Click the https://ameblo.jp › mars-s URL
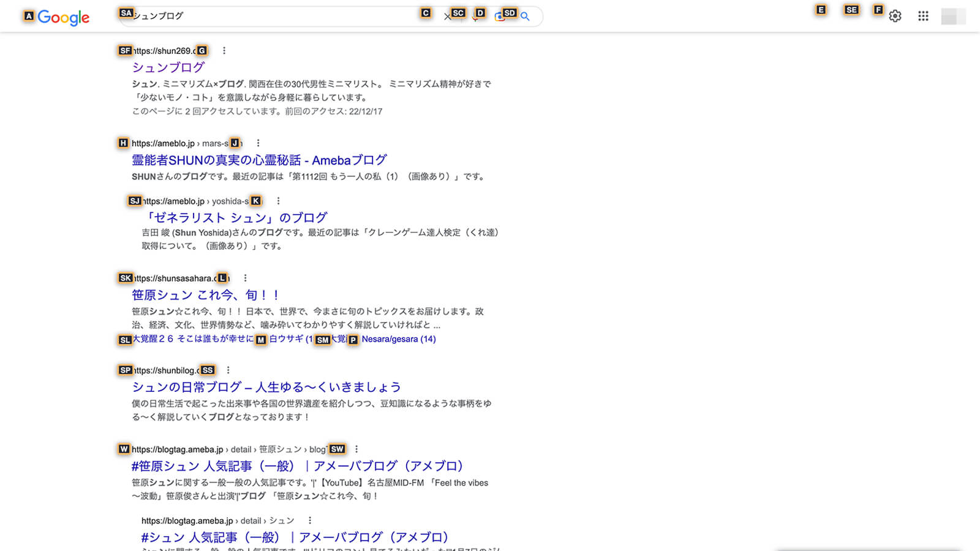980x551 pixels. (x=187, y=143)
